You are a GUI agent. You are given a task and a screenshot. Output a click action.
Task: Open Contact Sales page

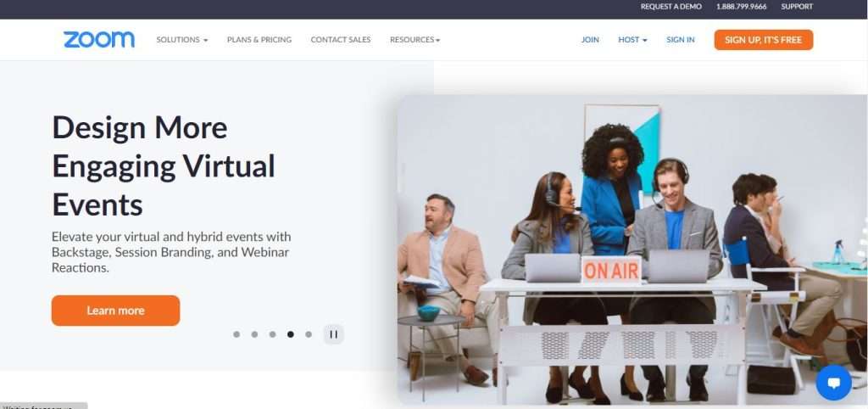[x=341, y=40]
